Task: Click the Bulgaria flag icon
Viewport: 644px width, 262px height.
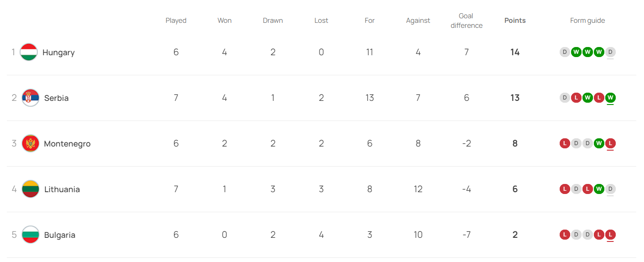Action: (31, 235)
